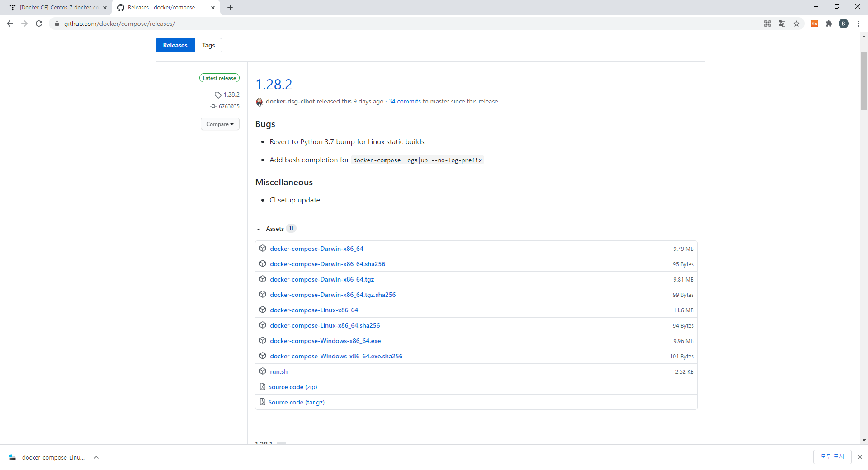Close the Docker CE Centos 7 tab
868x470 pixels.
(x=105, y=8)
